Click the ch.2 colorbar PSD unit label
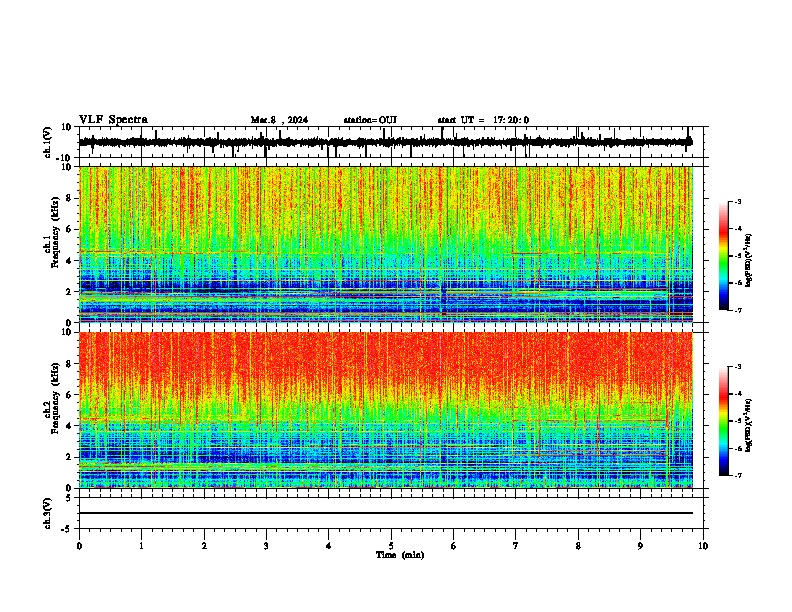 [x=748, y=425]
